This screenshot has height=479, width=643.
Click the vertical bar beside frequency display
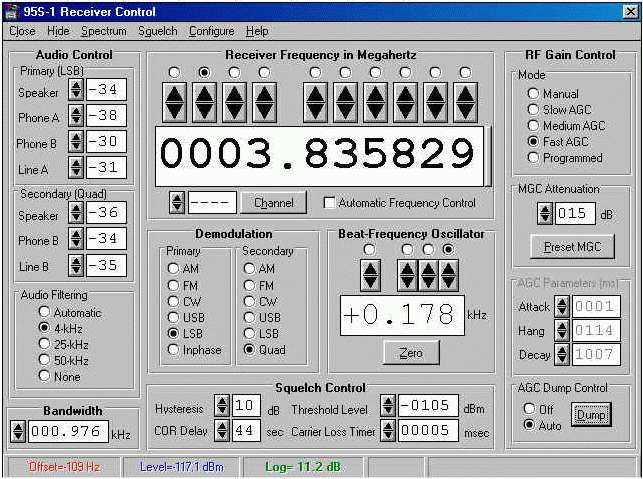(x=488, y=156)
